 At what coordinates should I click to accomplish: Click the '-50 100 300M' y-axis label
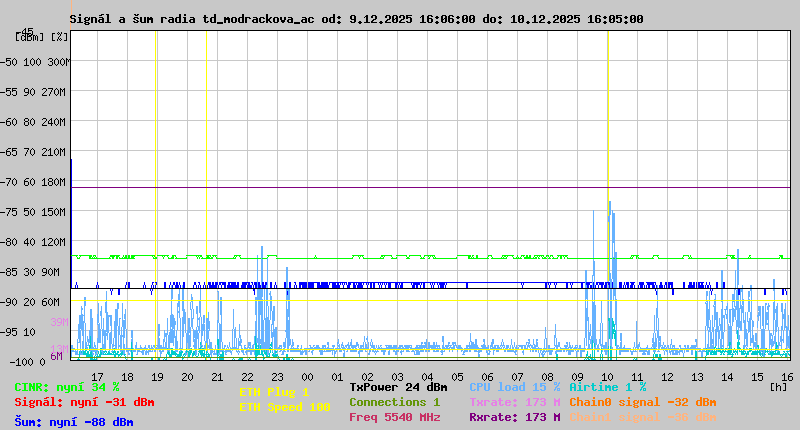click(x=35, y=62)
